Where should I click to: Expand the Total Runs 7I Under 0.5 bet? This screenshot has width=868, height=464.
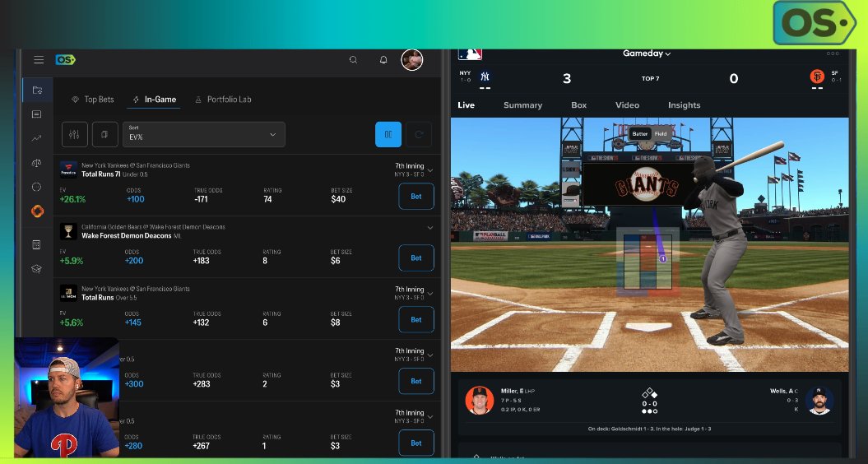(x=430, y=170)
